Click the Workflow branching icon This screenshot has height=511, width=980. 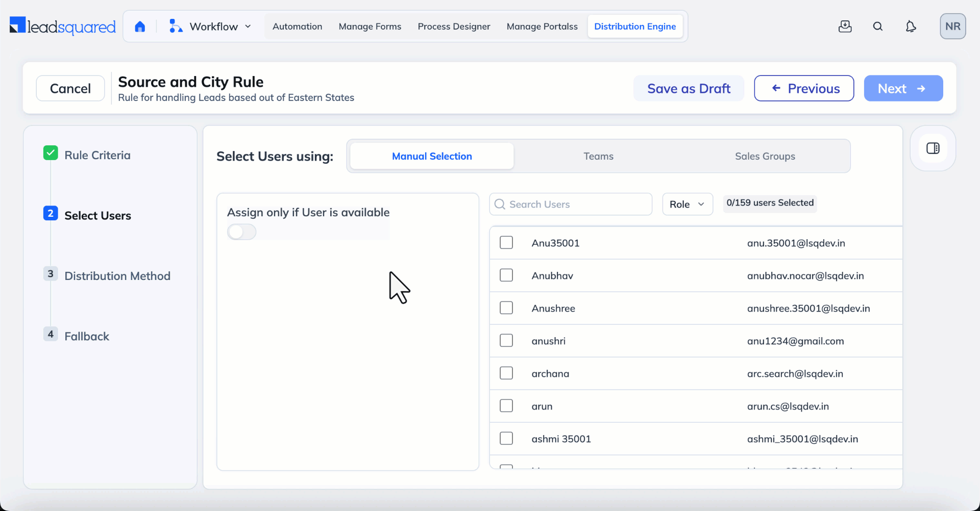coord(175,26)
